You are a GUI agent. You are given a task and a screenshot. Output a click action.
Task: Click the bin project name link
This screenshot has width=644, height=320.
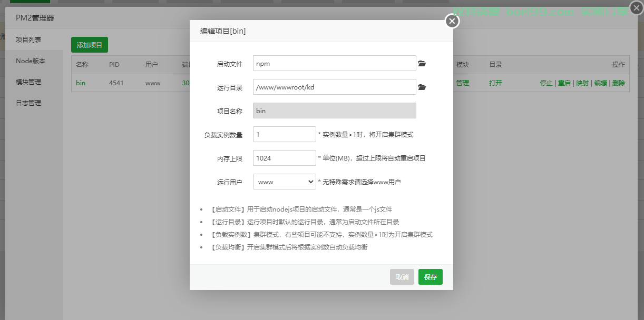(x=81, y=83)
